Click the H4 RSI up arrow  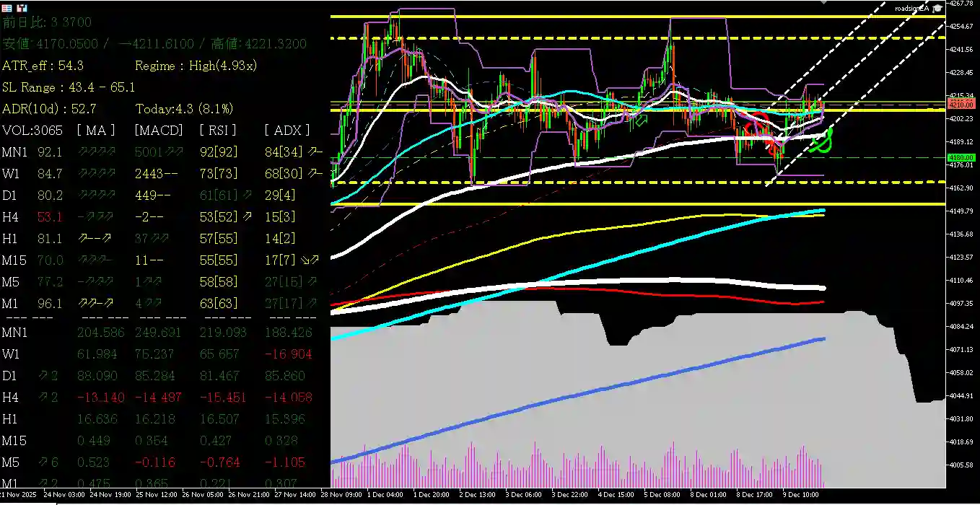(x=248, y=216)
